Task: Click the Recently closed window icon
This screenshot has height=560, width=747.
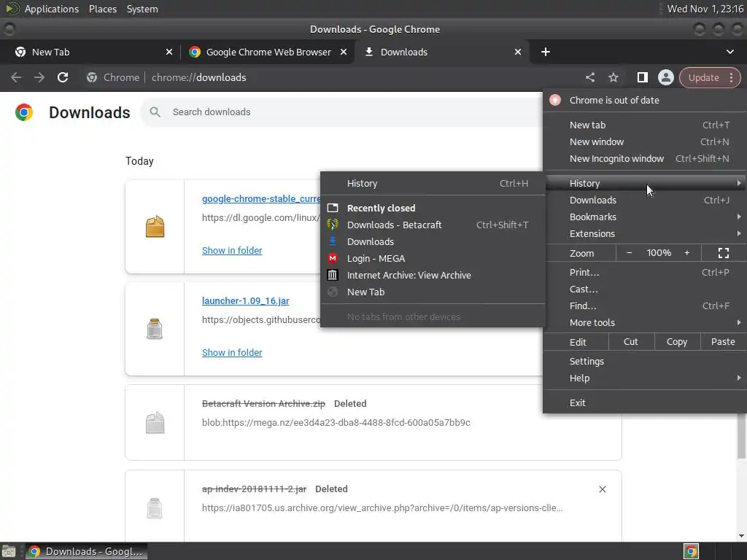Action: tap(333, 208)
